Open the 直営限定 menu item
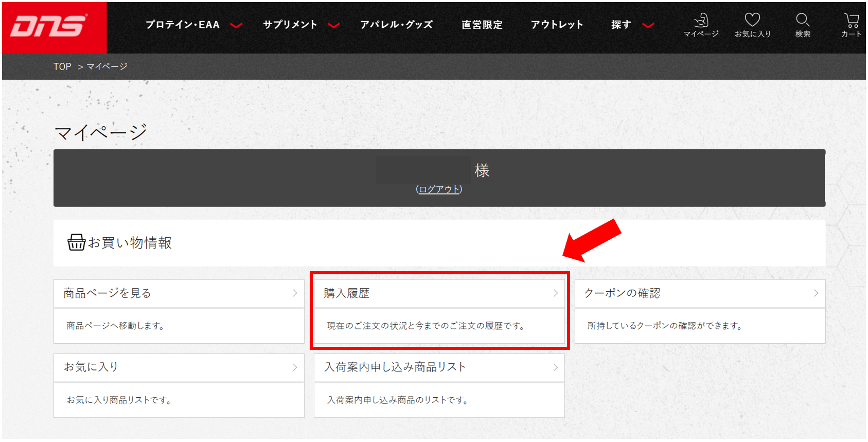 [x=482, y=25]
